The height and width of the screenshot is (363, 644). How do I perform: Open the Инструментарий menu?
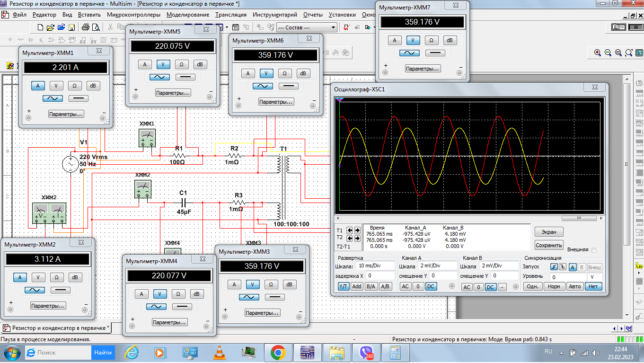pos(274,15)
